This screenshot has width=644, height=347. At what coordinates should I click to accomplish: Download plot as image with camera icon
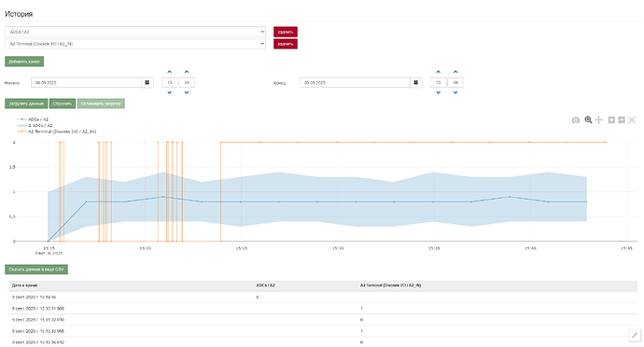click(x=576, y=120)
